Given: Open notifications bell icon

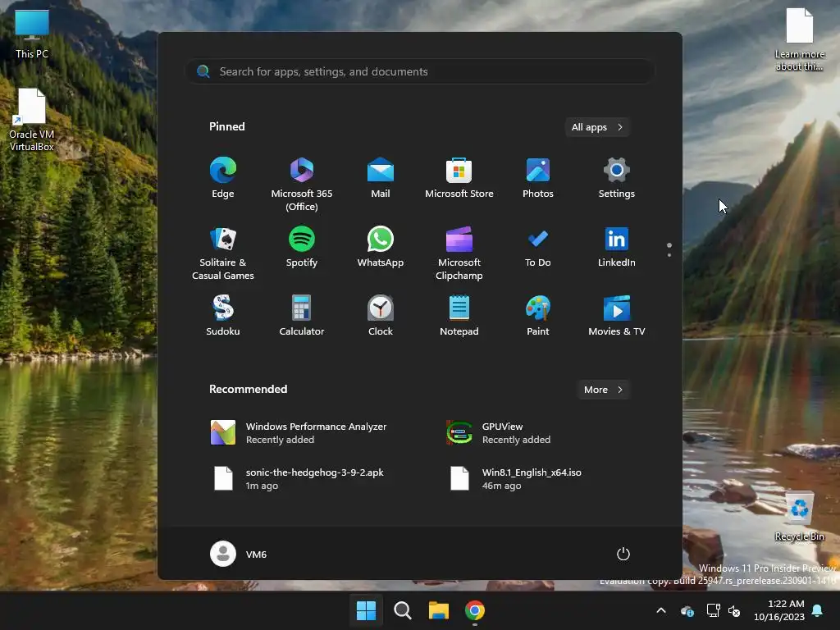Looking at the screenshot, I should [x=818, y=610].
